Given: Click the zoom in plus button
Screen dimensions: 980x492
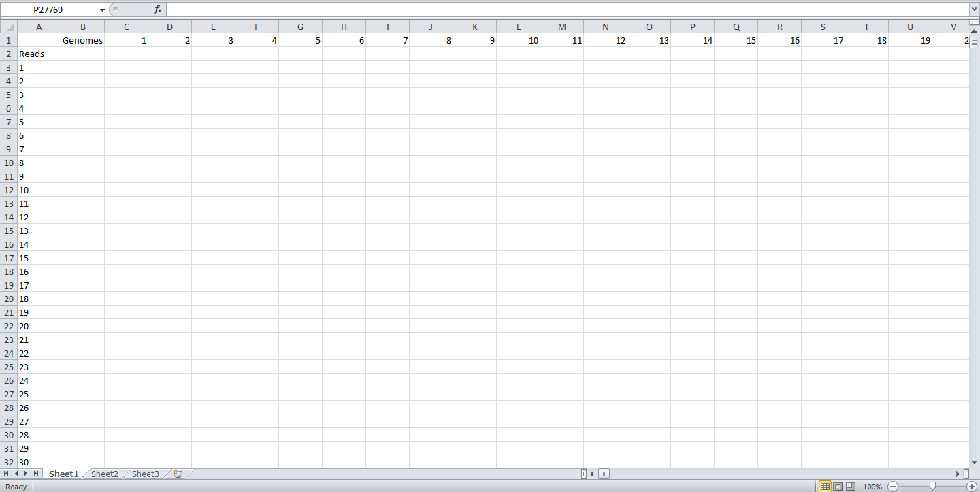Looking at the screenshot, I should click(x=972, y=487).
